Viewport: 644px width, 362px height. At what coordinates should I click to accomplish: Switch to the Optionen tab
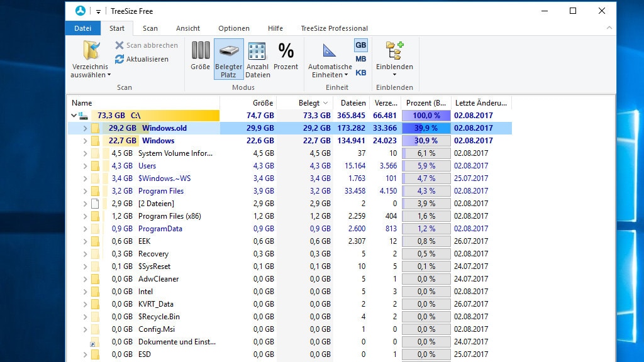234,28
